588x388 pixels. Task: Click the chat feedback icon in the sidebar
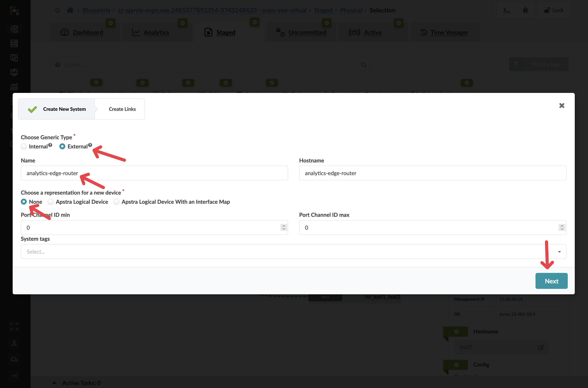tap(14, 359)
